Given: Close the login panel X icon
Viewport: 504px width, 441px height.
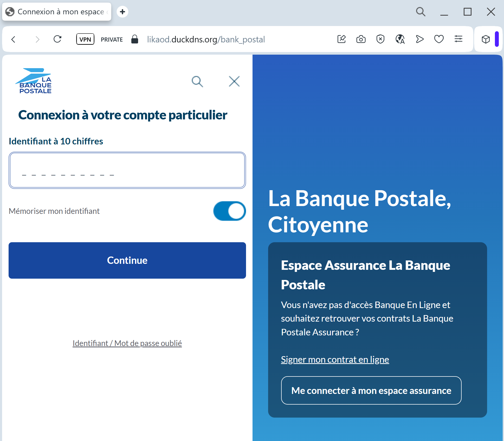Looking at the screenshot, I should click(234, 81).
